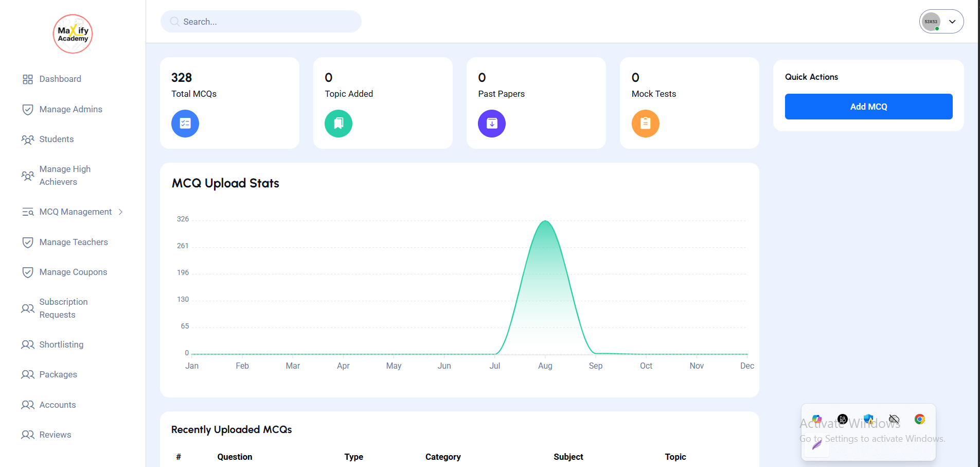
Task: Click the Chrome icon in the system tray
Action: click(920, 419)
